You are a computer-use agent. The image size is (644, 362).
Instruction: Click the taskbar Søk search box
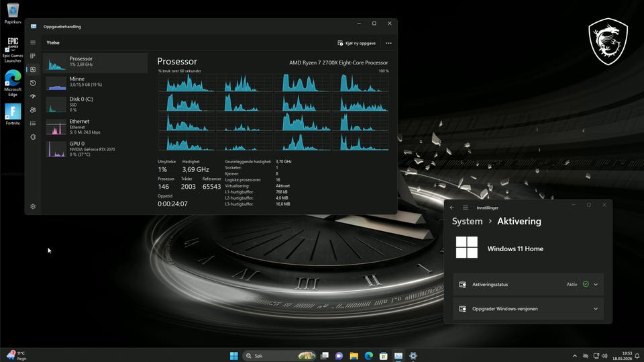pos(279,356)
